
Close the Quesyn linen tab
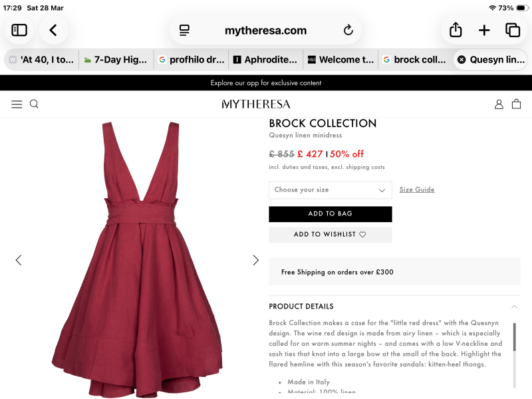point(460,59)
